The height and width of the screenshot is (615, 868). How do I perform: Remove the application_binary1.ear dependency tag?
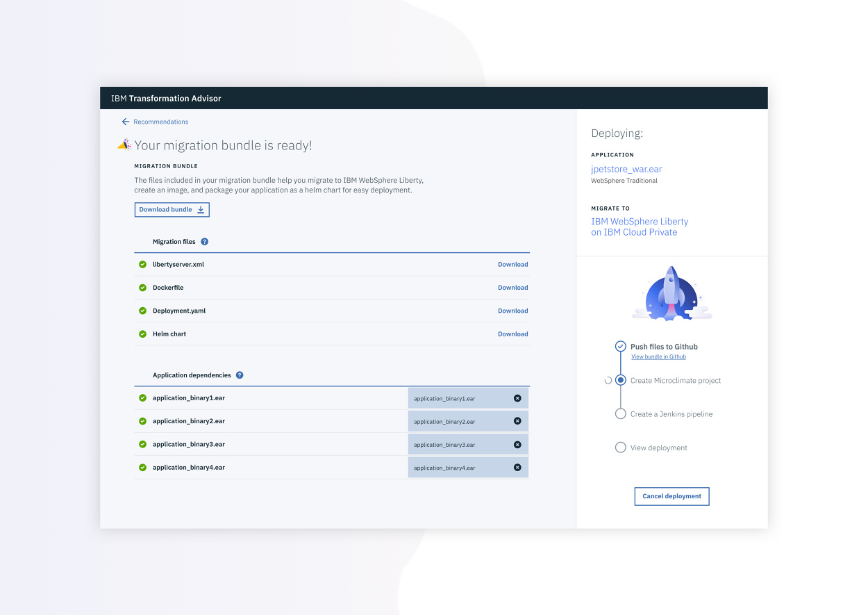[517, 397]
